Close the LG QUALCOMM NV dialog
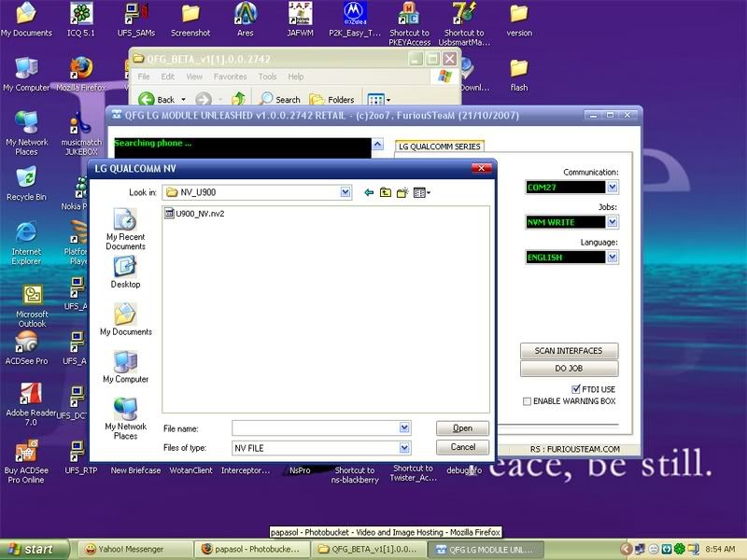The width and height of the screenshot is (747, 560). click(481, 168)
